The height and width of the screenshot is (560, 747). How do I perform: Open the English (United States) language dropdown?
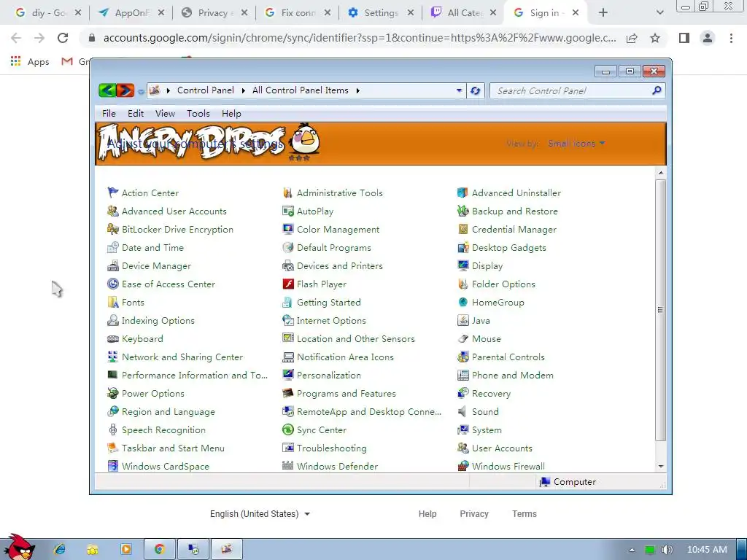tap(260, 514)
